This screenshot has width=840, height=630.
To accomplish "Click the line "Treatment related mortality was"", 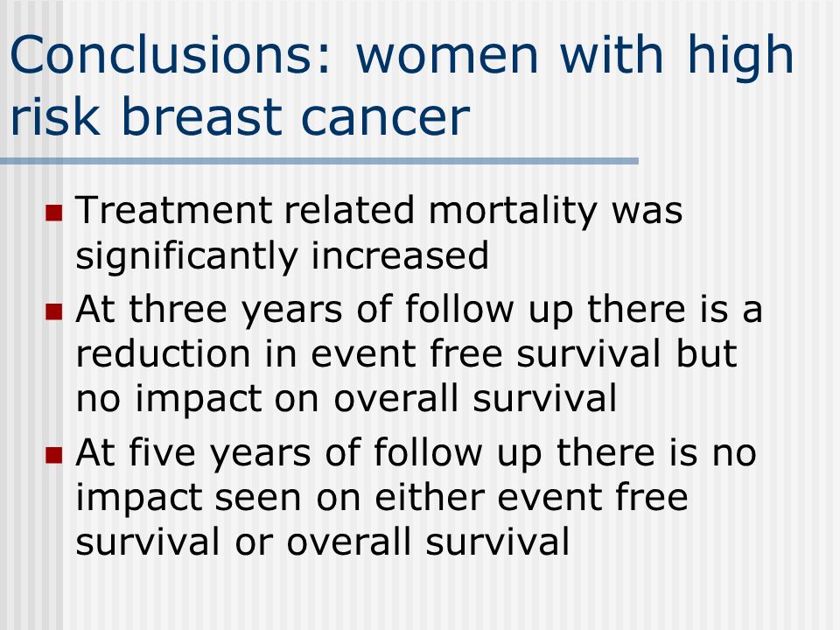I will [x=379, y=211].
